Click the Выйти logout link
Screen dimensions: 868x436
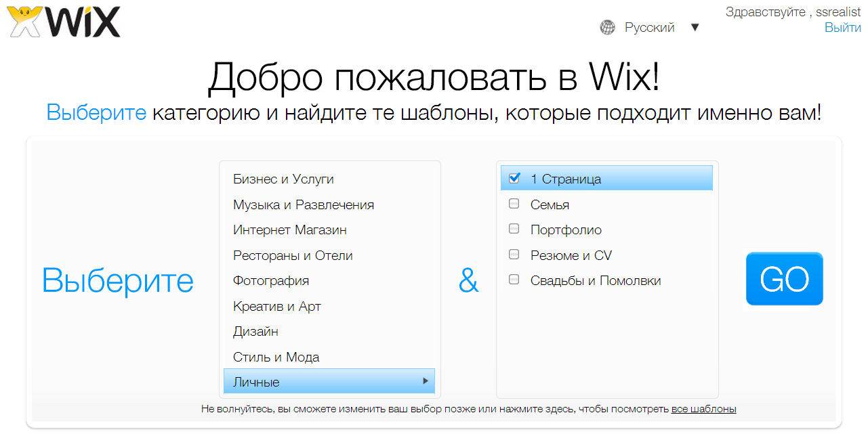click(x=843, y=28)
